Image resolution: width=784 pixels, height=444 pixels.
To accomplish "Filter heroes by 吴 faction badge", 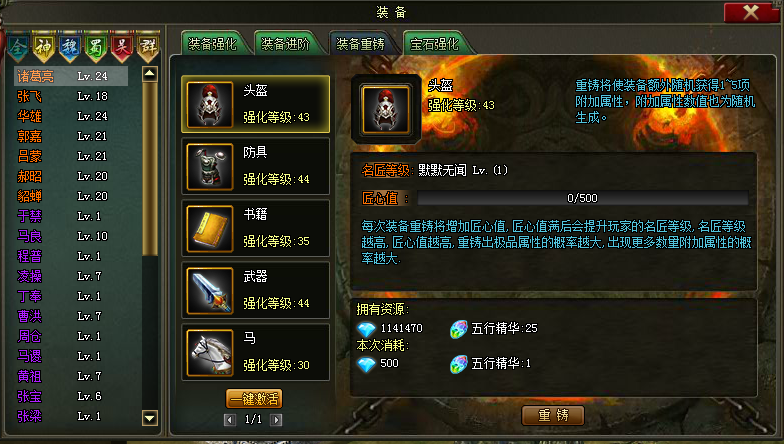I will (x=122, y=47).
